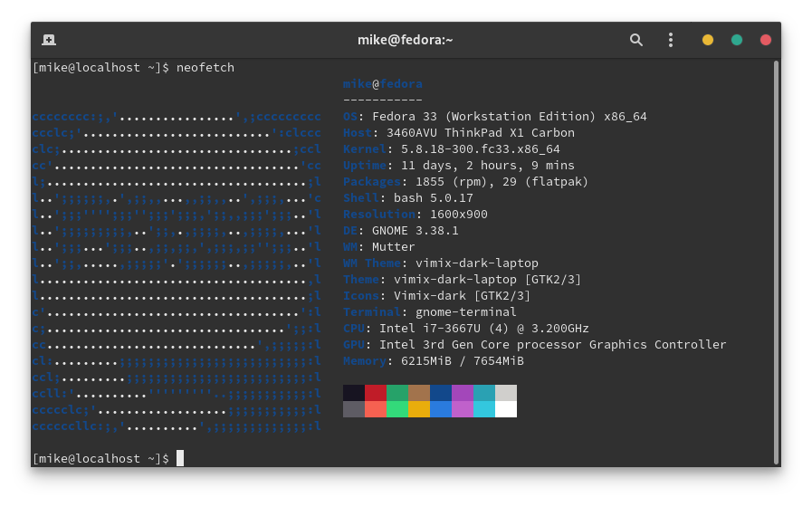Click the typed neofetch command text
812x507 pixels.
205,68
